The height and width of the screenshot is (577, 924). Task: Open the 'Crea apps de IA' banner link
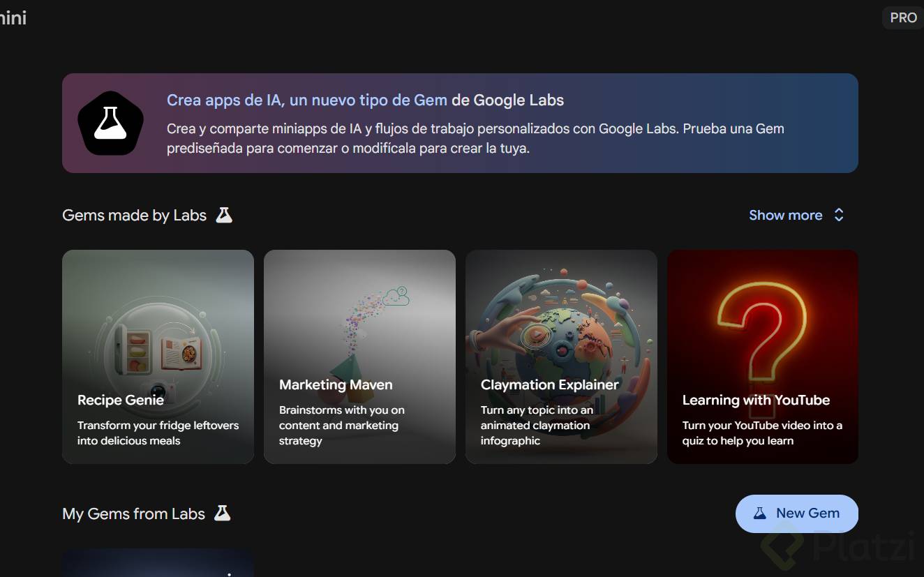click(x=306, y=100)
